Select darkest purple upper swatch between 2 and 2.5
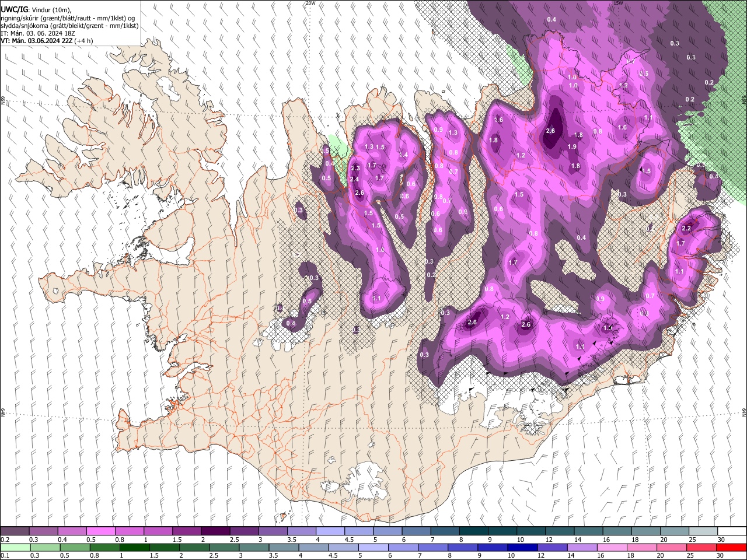Screen dimensions: 747x560 (215, 531)
